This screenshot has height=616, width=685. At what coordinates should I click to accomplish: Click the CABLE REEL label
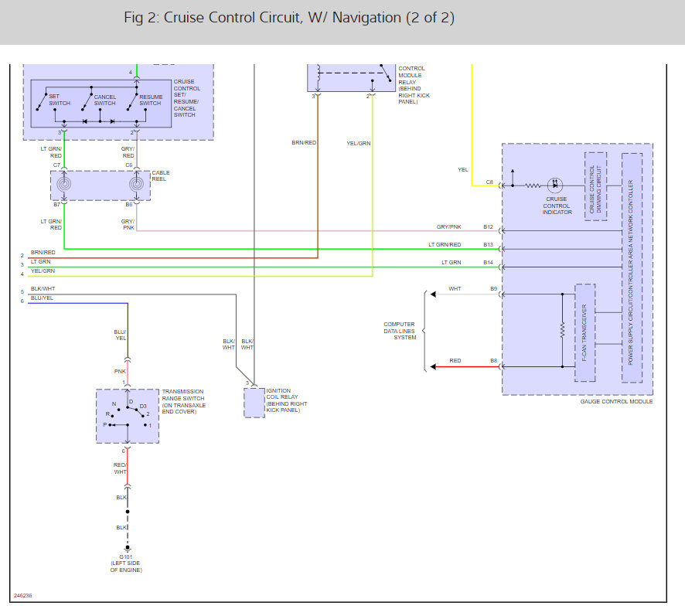[161, 175]
